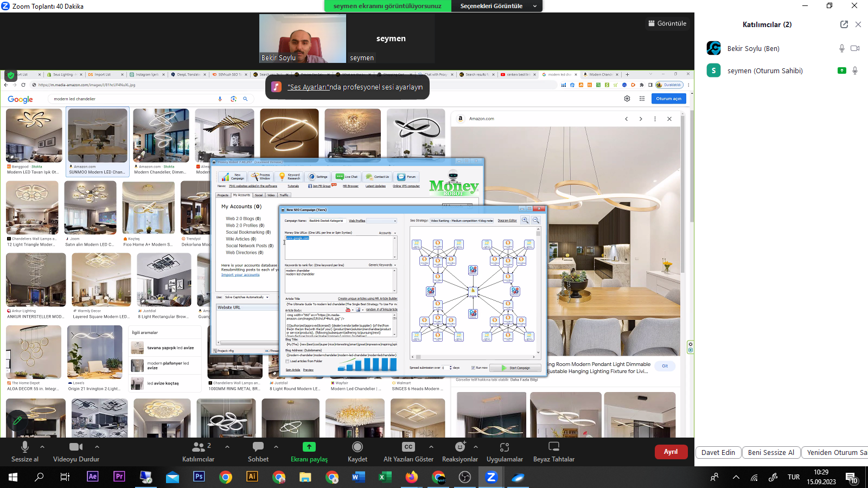Screen dimensions: 868x488
Task: Mute microphone with Sessize al
Action: tap(25, 452)
